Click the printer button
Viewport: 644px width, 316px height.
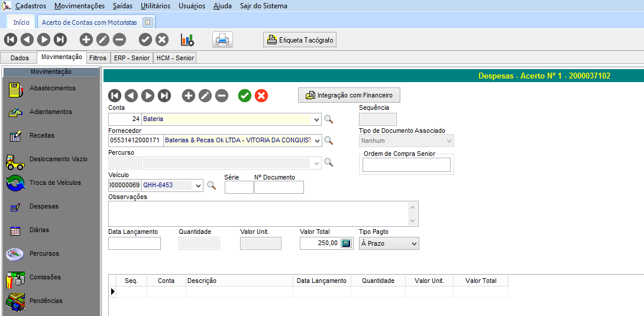(x=222, y=40)
